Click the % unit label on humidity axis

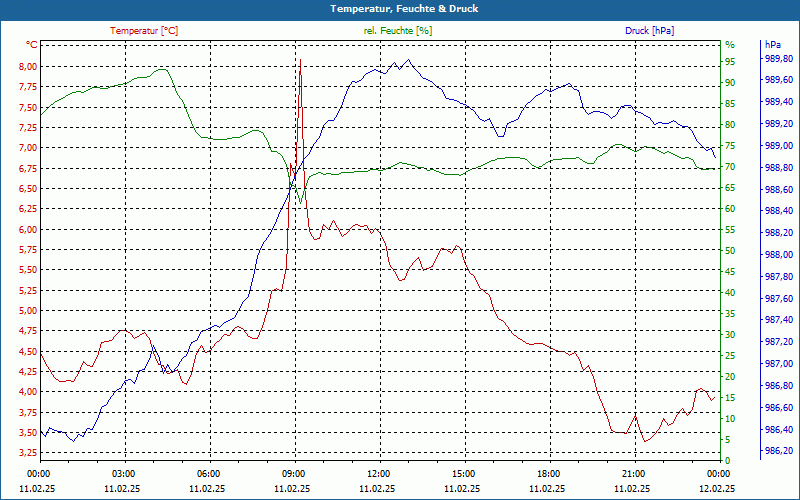[x=730, y=44]
